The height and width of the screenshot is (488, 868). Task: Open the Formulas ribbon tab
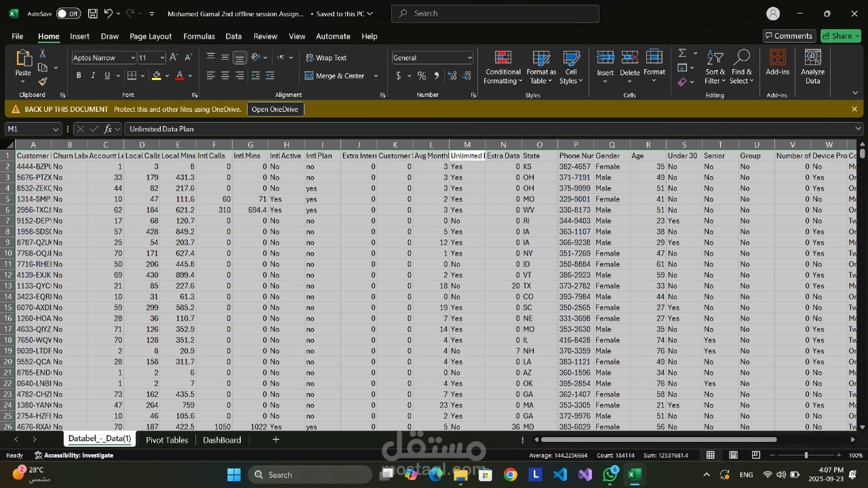pos(199,36)
